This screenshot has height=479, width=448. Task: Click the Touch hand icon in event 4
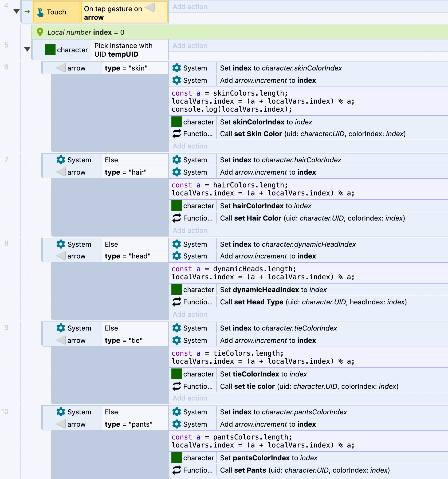(40, 12)
